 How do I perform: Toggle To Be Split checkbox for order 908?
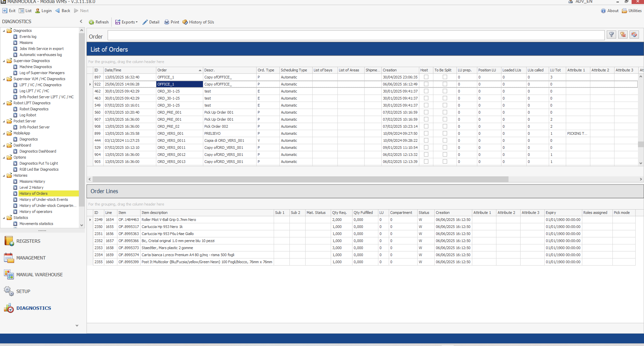tap(445, 126)
